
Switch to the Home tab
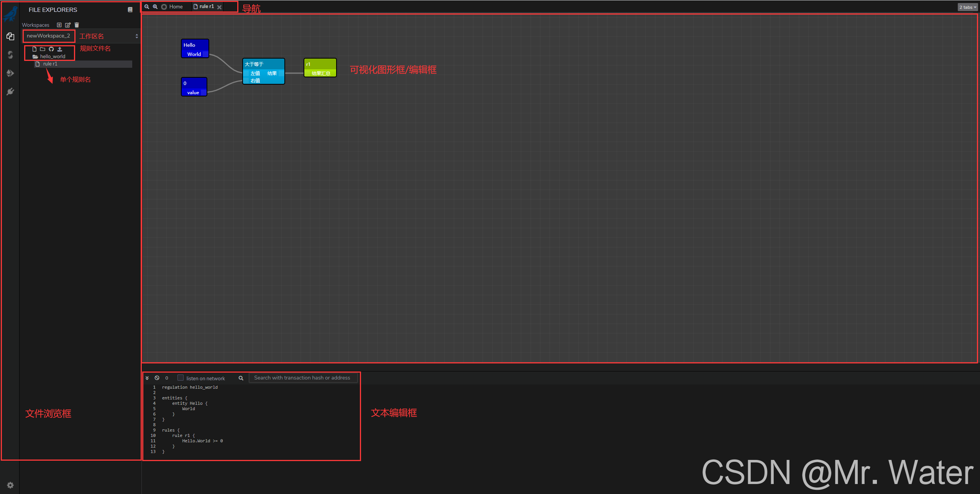coord(176,7)
